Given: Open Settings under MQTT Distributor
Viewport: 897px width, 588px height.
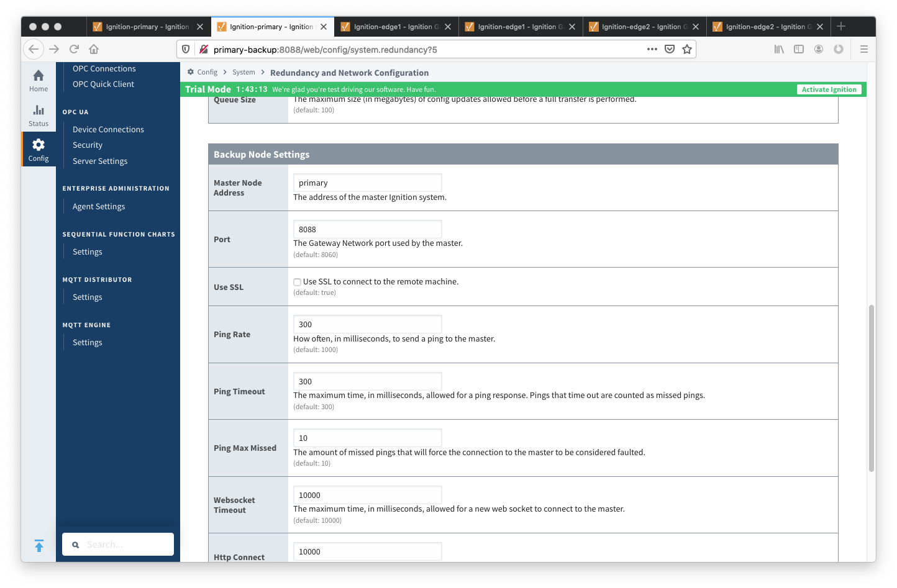Looking at the screenshot, I should 88,297.
